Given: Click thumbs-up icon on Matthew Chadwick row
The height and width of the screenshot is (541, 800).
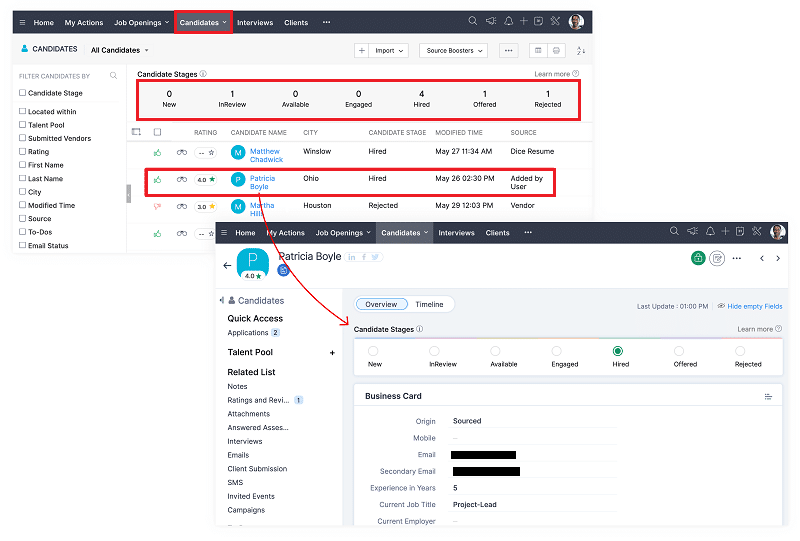Looking at the screenshot, I should (x=157, y=152).
